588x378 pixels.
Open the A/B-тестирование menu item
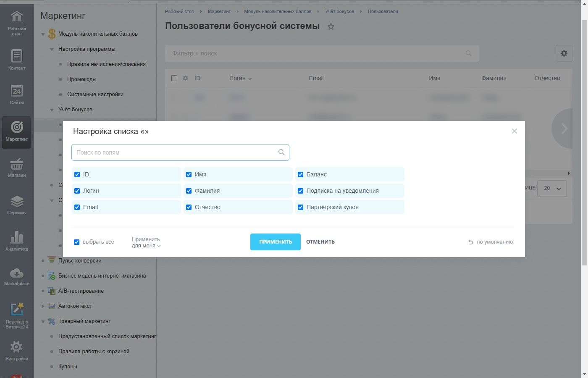pos(81,291)
